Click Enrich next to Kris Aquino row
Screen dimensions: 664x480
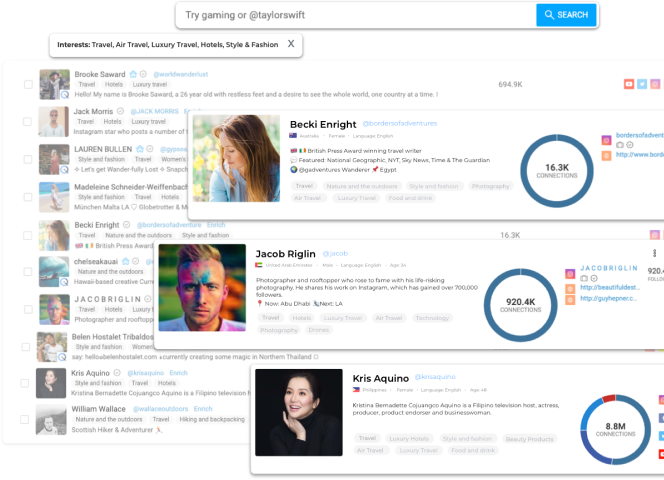click(x=178, y=373)
